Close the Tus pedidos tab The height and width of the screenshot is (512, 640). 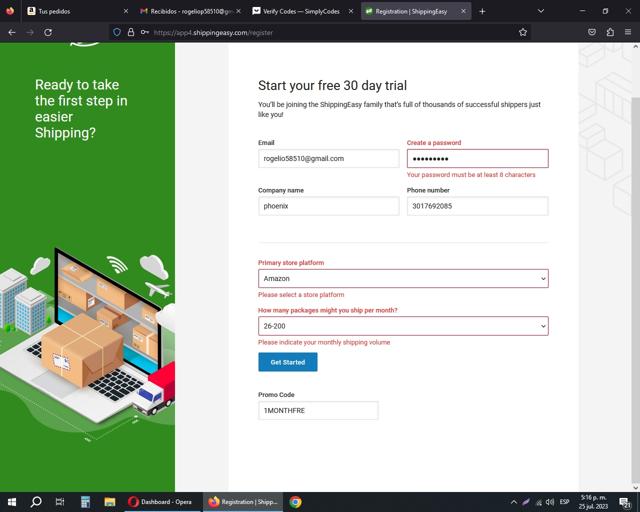pyautogui.click(x=126, y=11)
